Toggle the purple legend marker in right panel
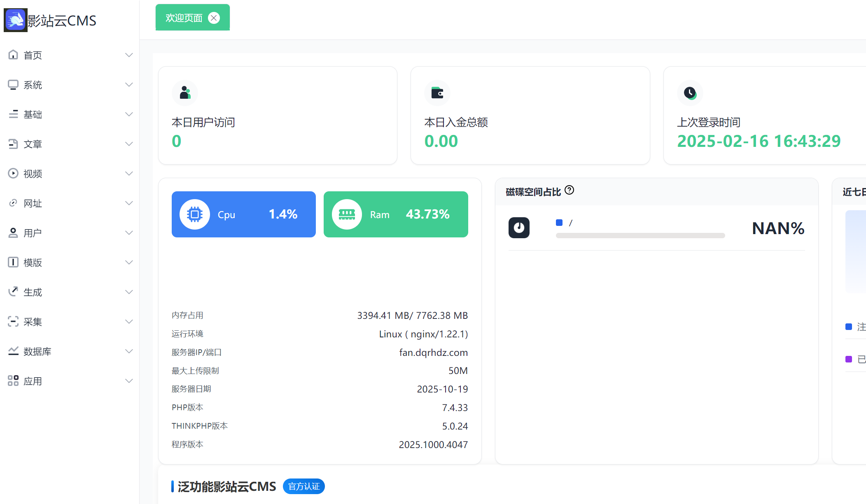 pyautogui.click(x=848, y=359)
